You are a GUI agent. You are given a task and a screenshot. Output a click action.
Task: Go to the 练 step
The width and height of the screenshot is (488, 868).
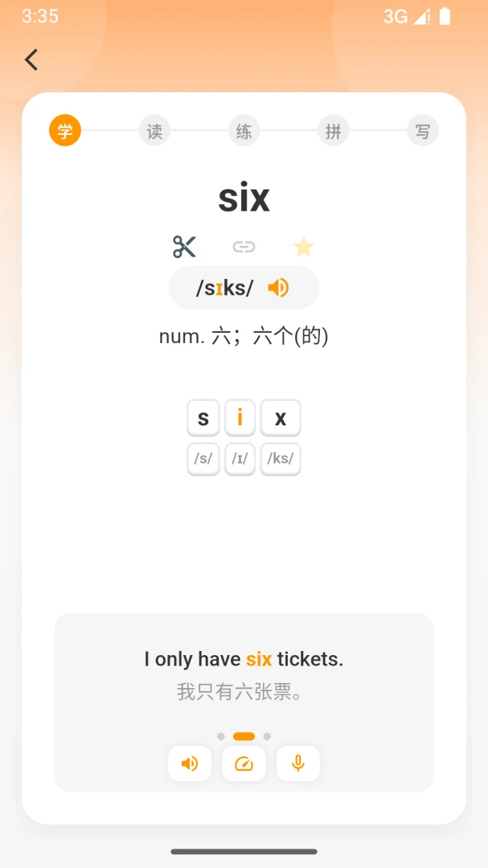click(244, 131)
